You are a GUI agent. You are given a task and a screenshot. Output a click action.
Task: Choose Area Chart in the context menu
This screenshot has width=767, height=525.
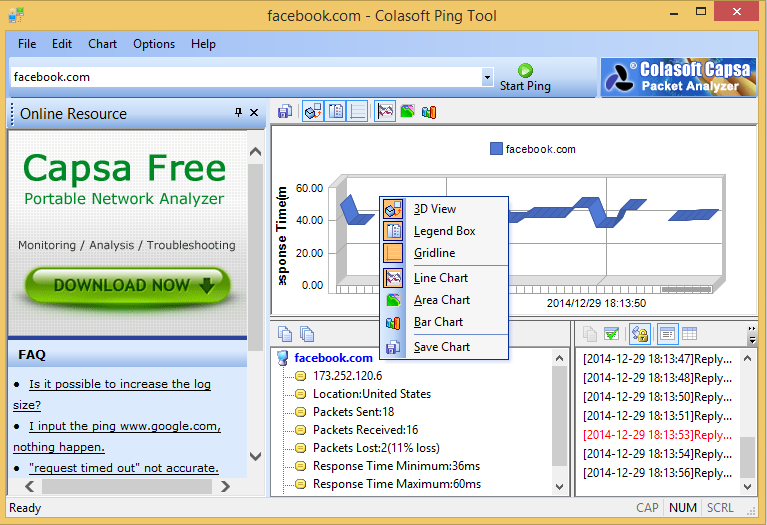(x=445, y=300)
